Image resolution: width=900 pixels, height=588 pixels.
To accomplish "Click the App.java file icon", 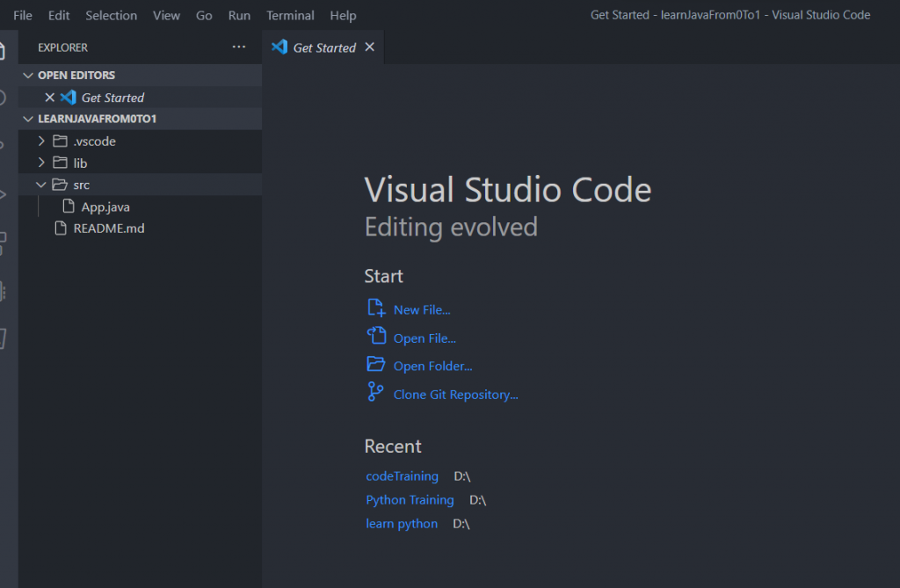I will (x=69, y=207).
